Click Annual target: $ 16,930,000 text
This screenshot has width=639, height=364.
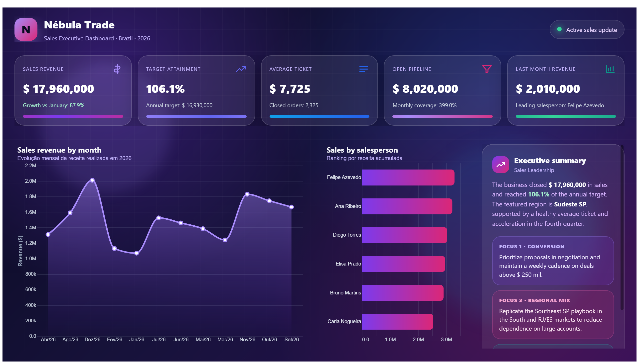[x=179, y=105]
